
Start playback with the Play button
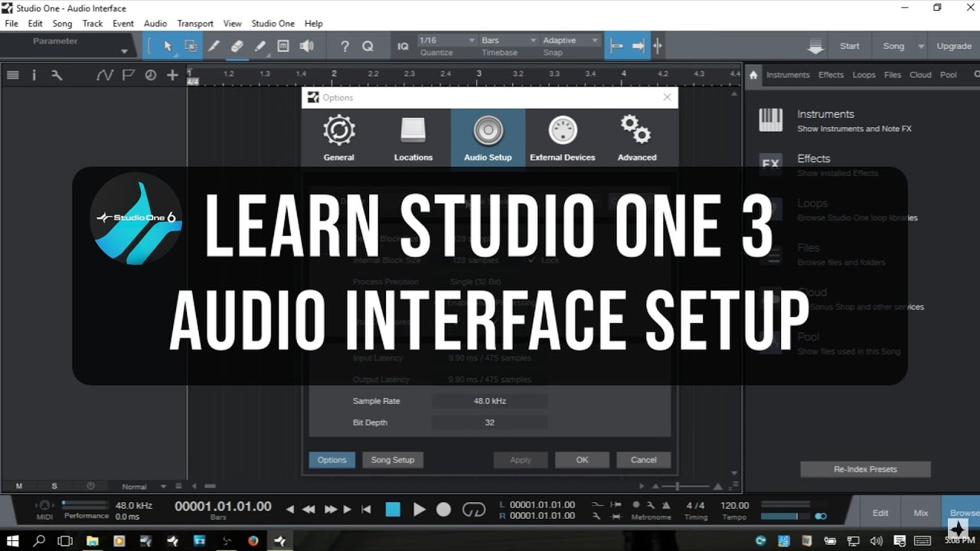coord(419,510)
